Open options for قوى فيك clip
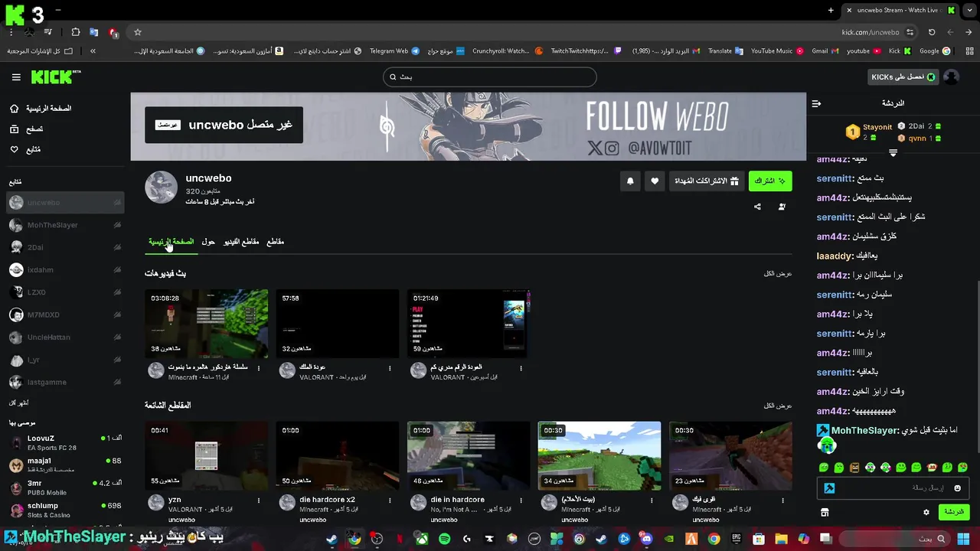This screenshot has width=980, height=551. point(782,500)
